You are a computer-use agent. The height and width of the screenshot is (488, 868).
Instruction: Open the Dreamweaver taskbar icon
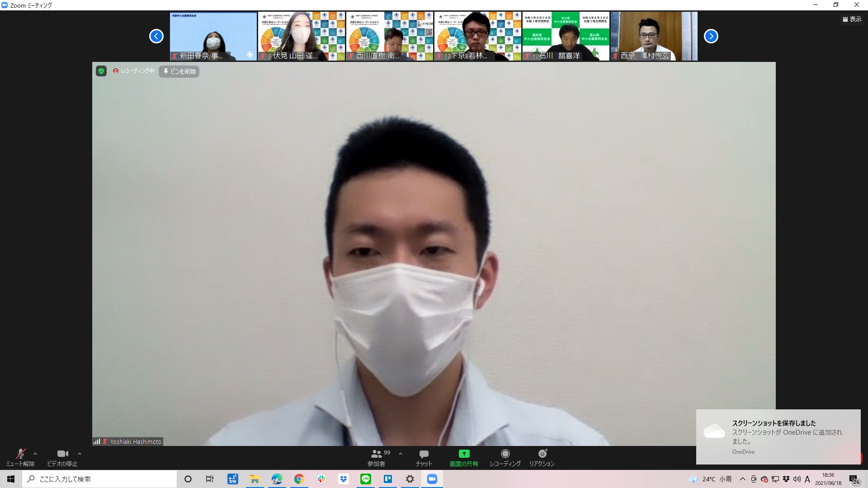coord(233,479)
